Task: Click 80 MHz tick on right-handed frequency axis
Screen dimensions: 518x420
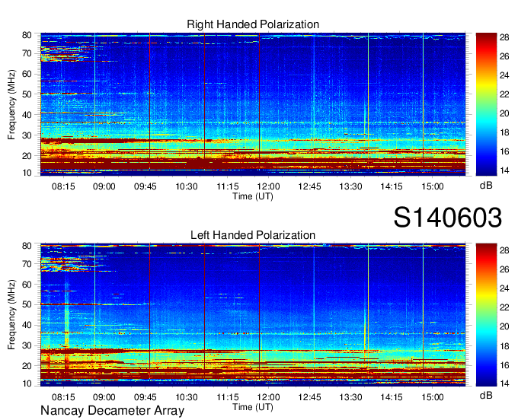Action: tap(27, 35)
